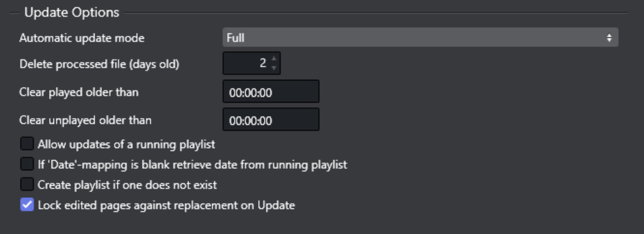This screenshot has width=644, height=234.
Task: Click the 'Delete processed file (days old)' label
Action: pos(99,64)
